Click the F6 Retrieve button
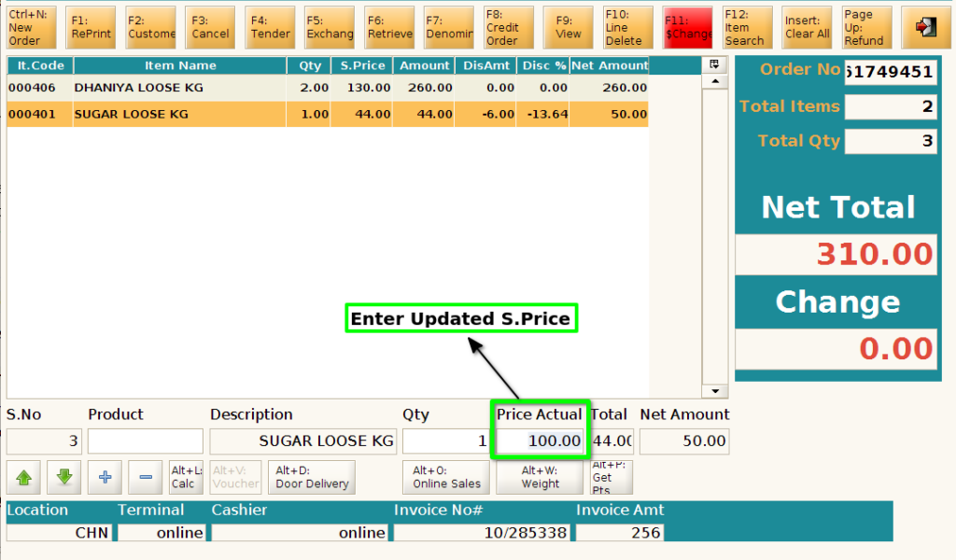Image resolution: width=956 pixels, height=560 pixels. (x=389, y=27)
